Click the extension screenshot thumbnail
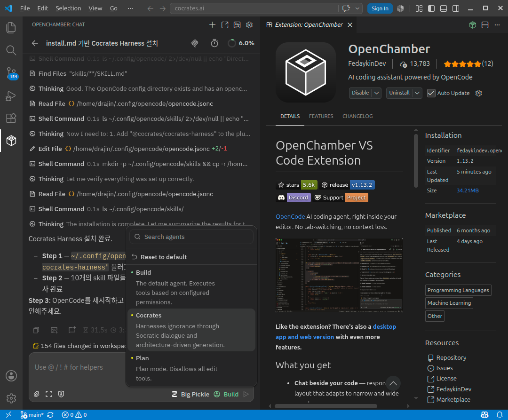Screen dimensions: 508x420 339,275
